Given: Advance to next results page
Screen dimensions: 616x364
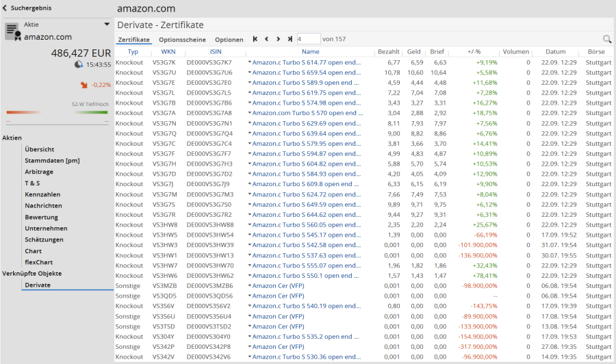Looking at the screenshot, I should coord(278,40).
